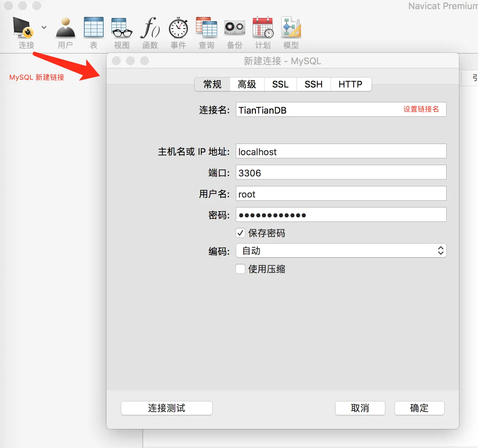Open the Backup (备份) tape icon
The width and height of the screenshot is (478, 448).
click(235, 28)
